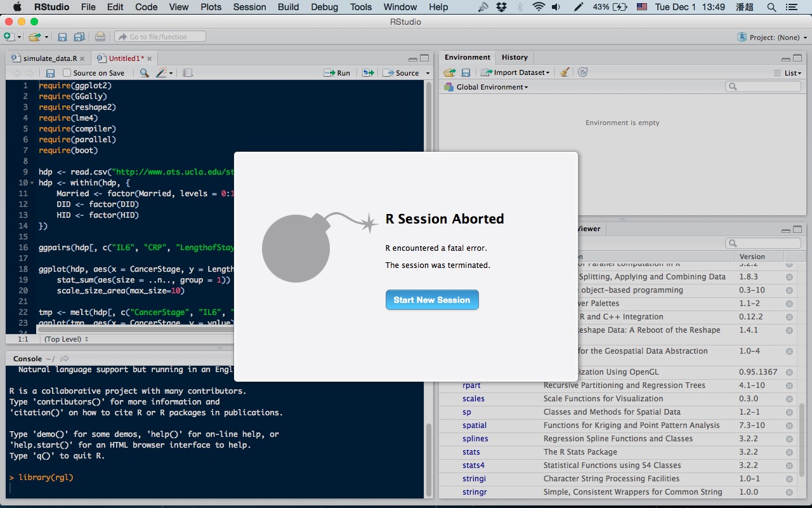The width and height of the screenshot is (812, 508).
Task: Remove the scales package via its x icon
Action: coord(789,399)
